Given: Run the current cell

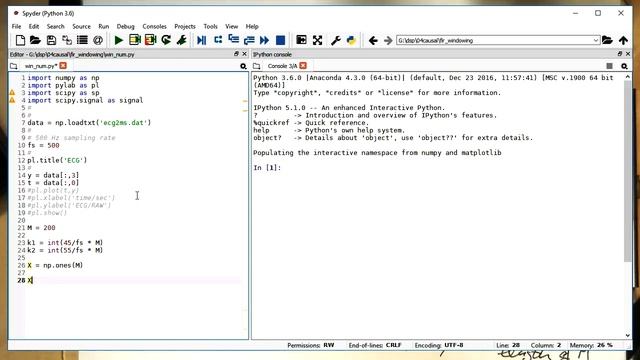Looking at the screenshot, I should [x=134, y=40].
